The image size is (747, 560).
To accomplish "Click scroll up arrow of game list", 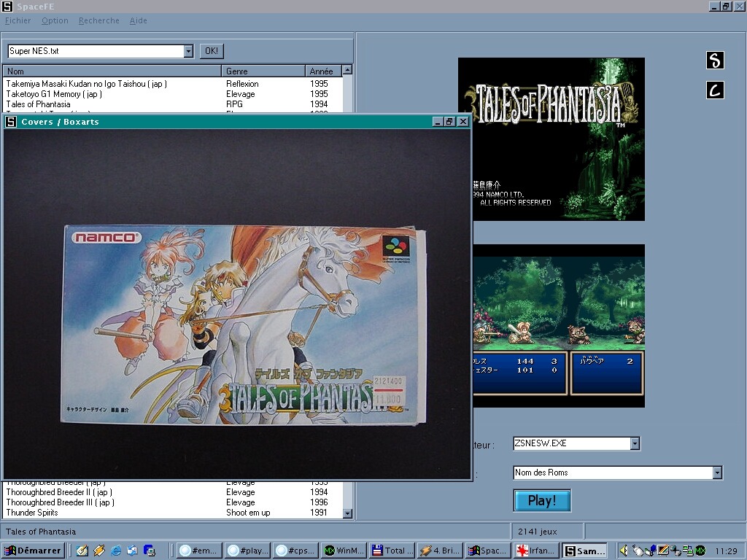I will click(348, 70).
